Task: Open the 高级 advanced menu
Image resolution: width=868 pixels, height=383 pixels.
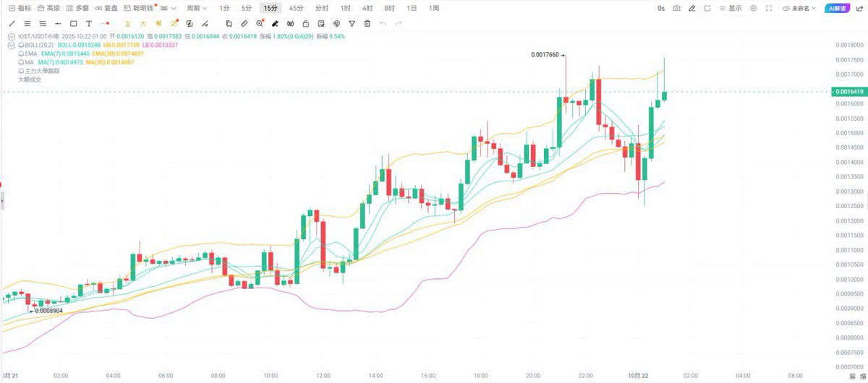Action: [x=49, y=8]
